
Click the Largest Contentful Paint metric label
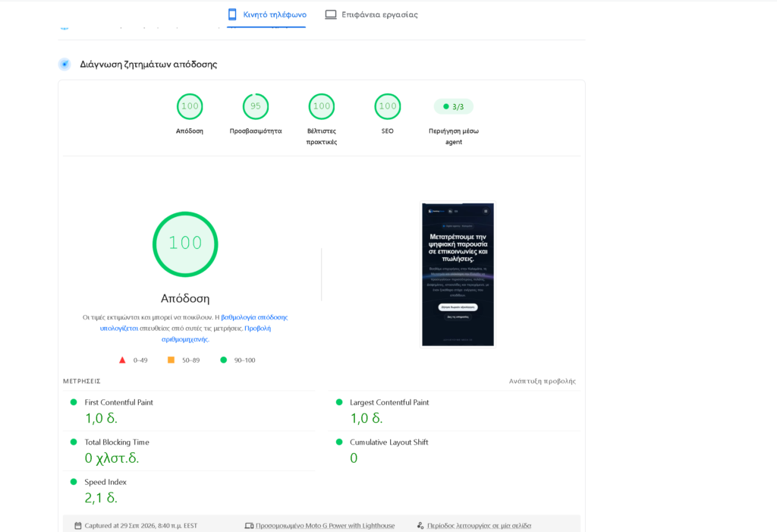click(x=389, y=402)
